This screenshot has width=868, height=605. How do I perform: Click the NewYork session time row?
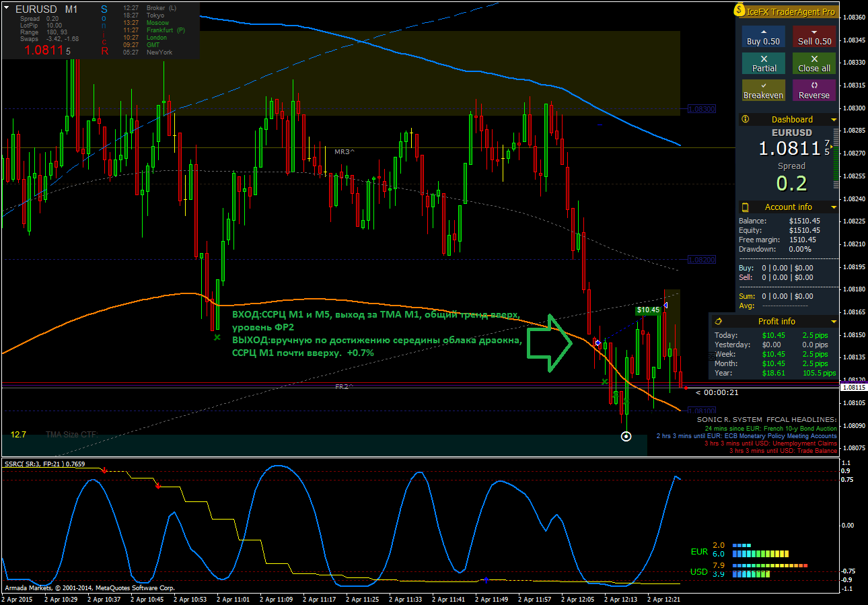click(148, 52)
